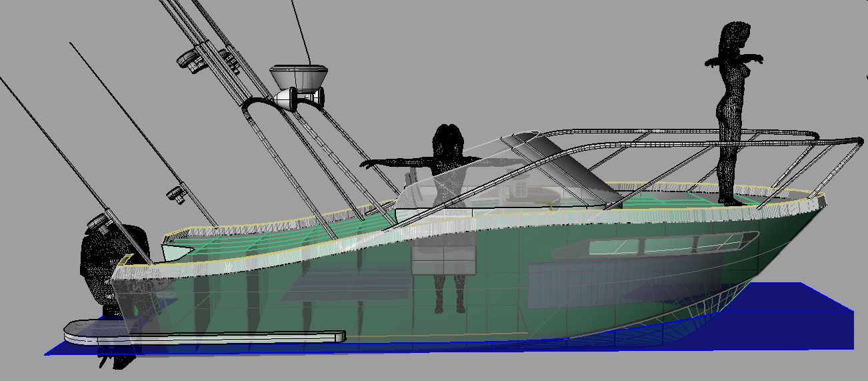The image size is (868, 381).
Task: Pick the radar dome atop the arch
Action: coord(299,76)
